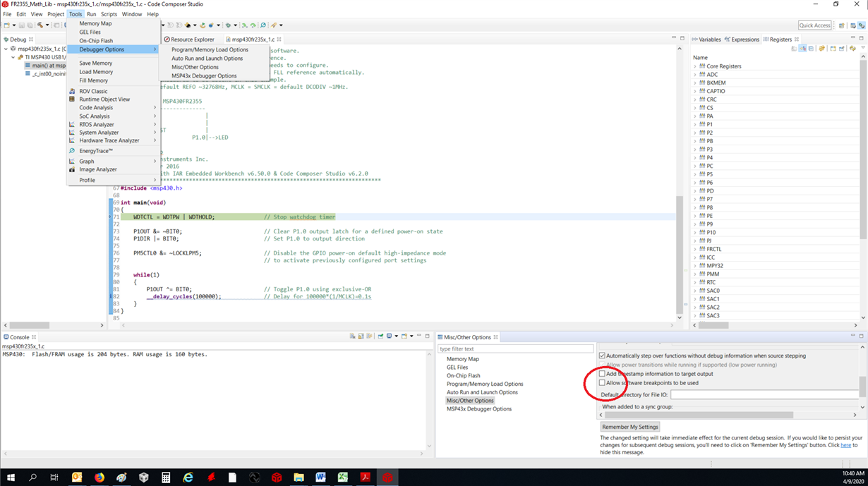868x486 pixels.
Task: Open the Calculator from the taskbar
Action: [166, 478]
